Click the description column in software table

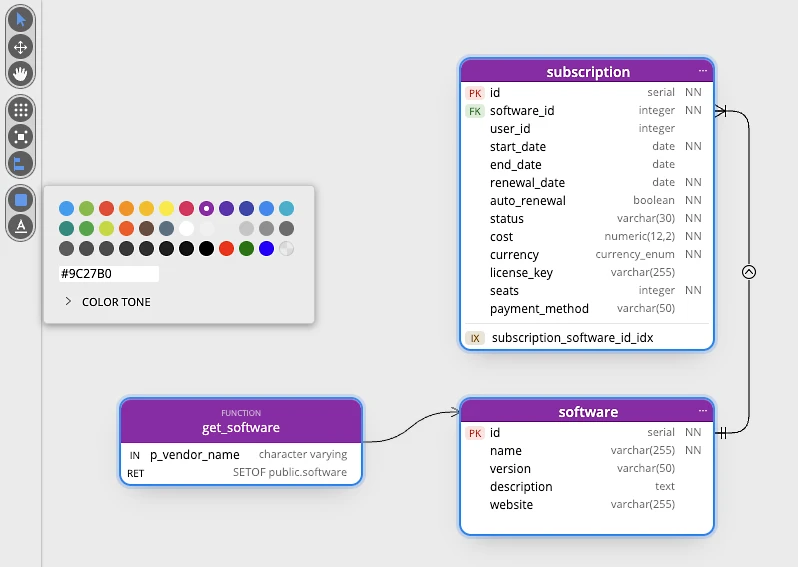tap(586, 487)
